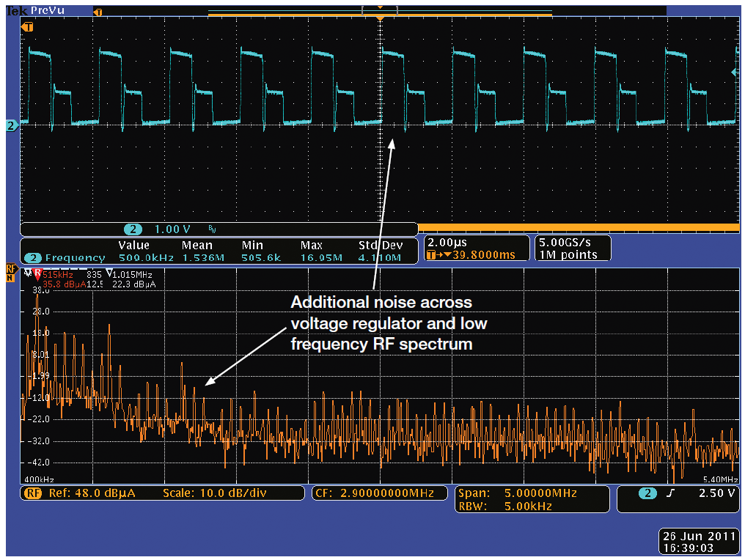The height and width of the screenshot is (560, 745).
Task: Select channel 2 badge in trigger readout
Action: pos(647,493)
